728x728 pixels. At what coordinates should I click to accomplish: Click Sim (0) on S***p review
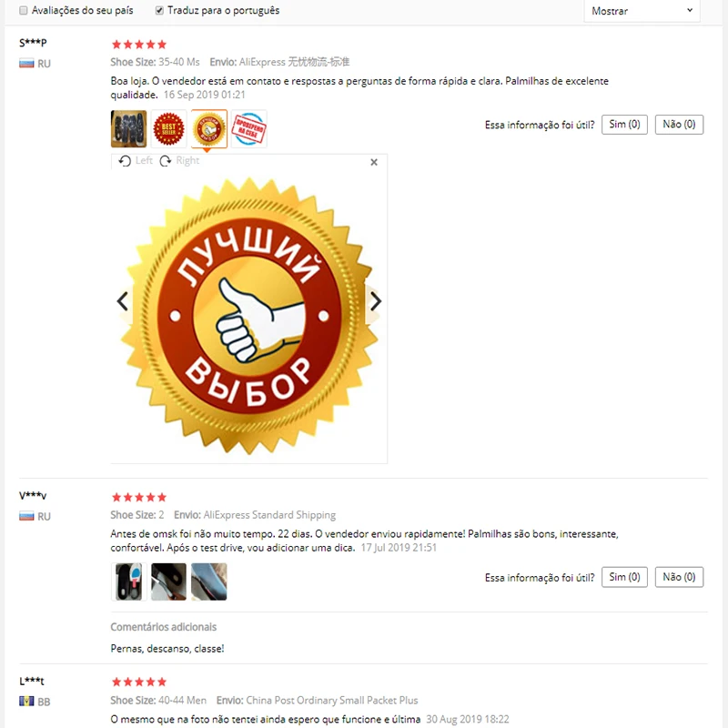click(624, 125)
